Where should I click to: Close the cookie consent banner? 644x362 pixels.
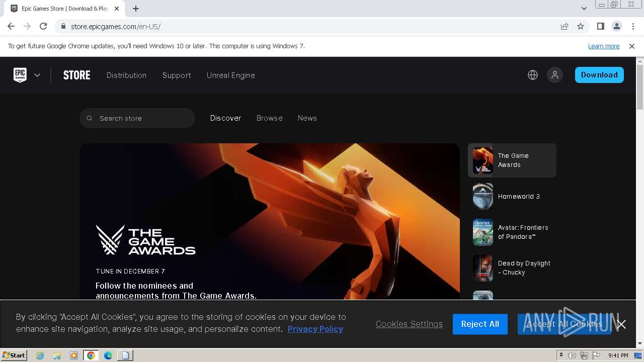click(621, 324)
